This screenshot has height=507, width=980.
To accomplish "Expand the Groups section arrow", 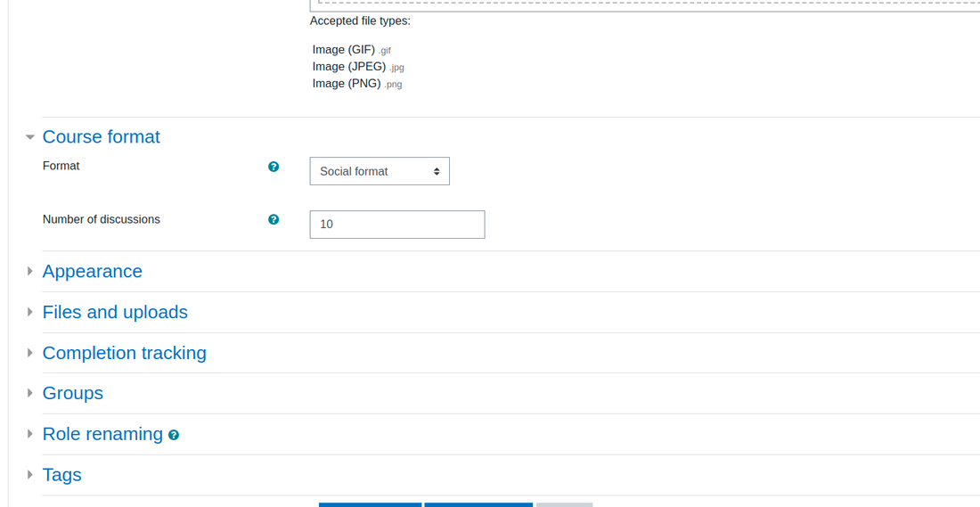I will point(29,393).
